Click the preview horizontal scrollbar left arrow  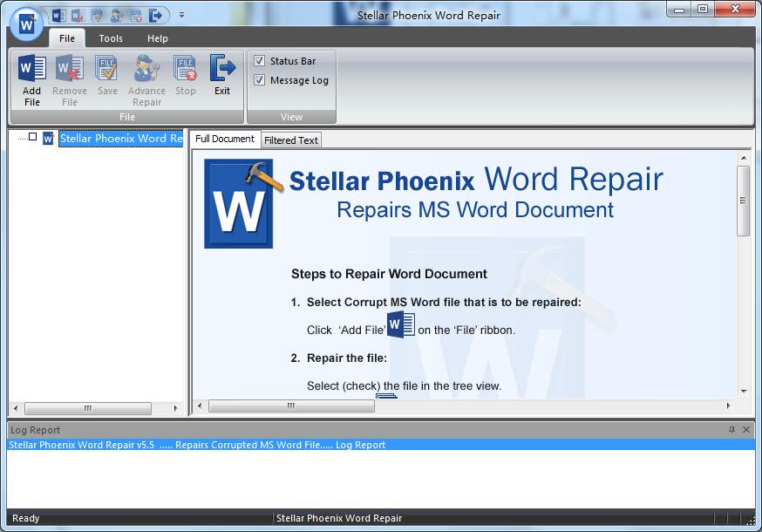point(200,406)
